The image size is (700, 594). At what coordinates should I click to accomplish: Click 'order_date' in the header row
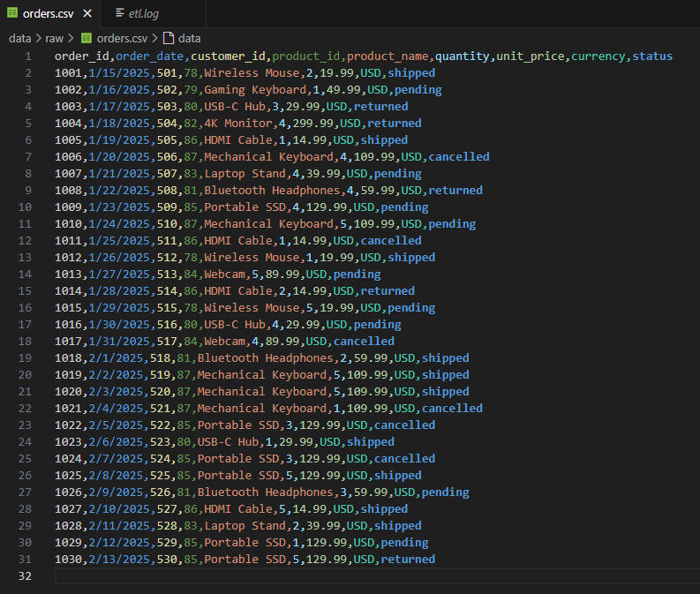coord(149,56)
